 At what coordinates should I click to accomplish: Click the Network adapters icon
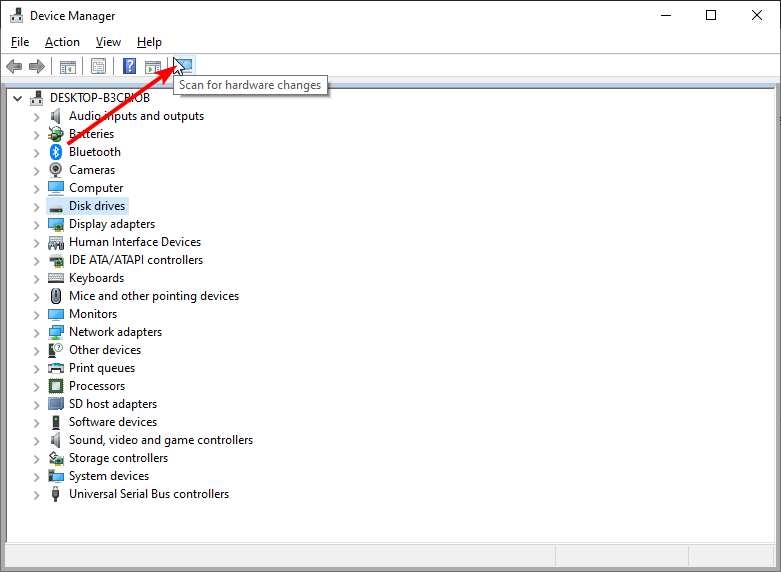click(56, 332)
